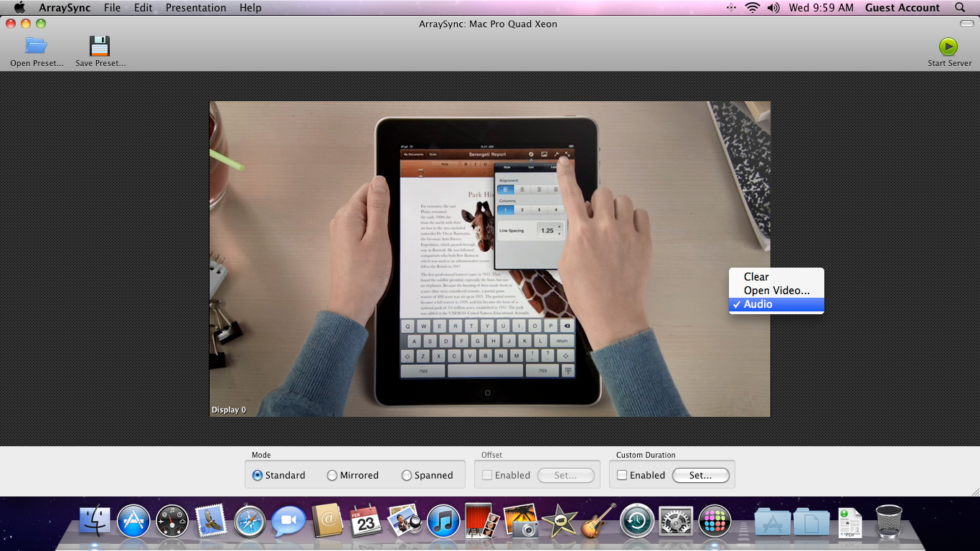Viewport: 980px width, 551px height.
Task: Open the File menu
Action: pyautogui.click(x=112, y=8)
